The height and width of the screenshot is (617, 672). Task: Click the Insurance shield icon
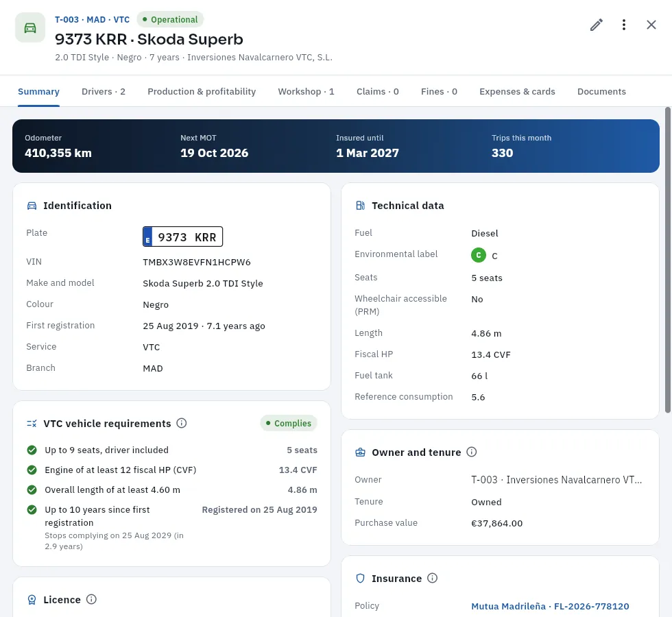(x=360, y=579)
